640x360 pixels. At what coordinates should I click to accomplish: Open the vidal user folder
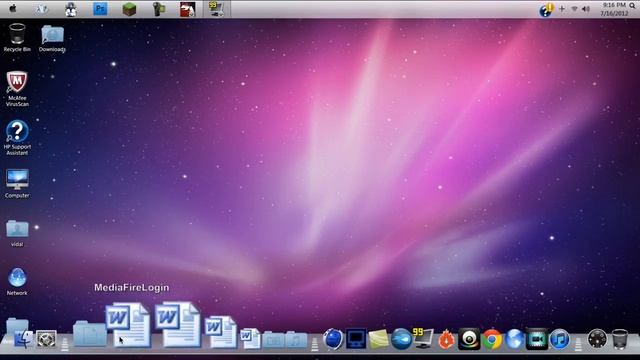pos(17,233)
